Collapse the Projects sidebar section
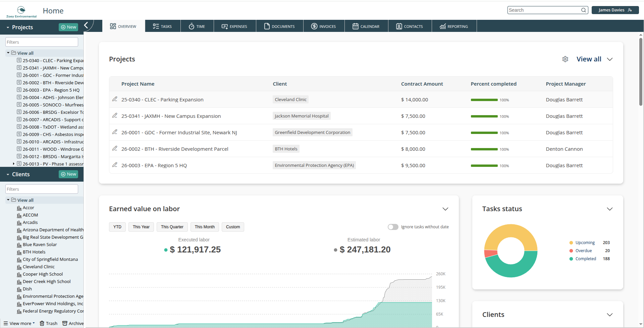Image resolution: width=644 pixels, height=328 pixels. (x=8, y=28)
